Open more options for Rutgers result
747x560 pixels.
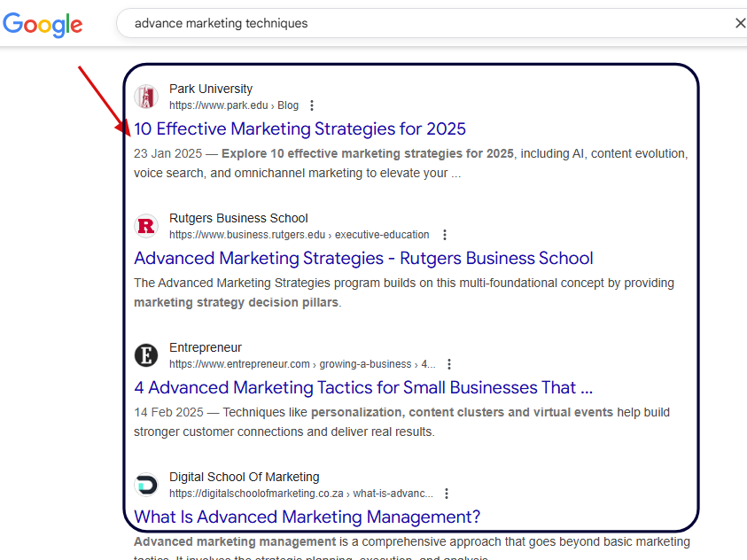(x=445, y=235)
